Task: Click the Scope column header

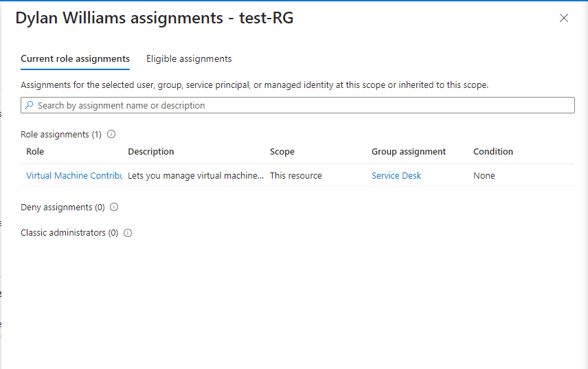Action: (282, 152)
